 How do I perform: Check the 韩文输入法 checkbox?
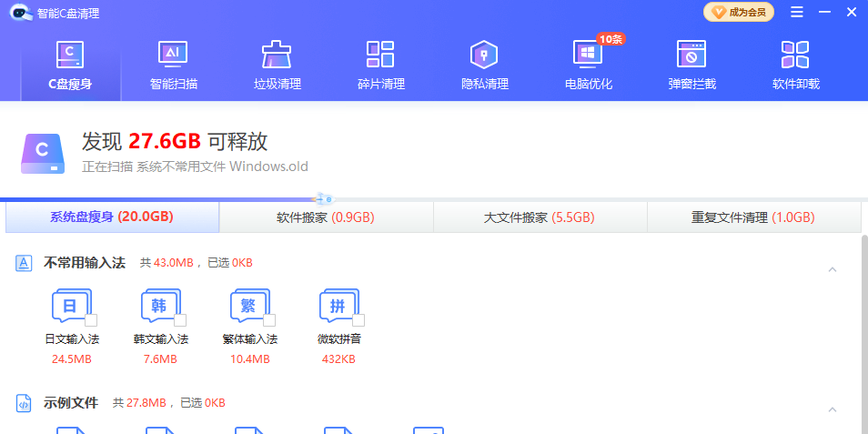tap(180, 320)
